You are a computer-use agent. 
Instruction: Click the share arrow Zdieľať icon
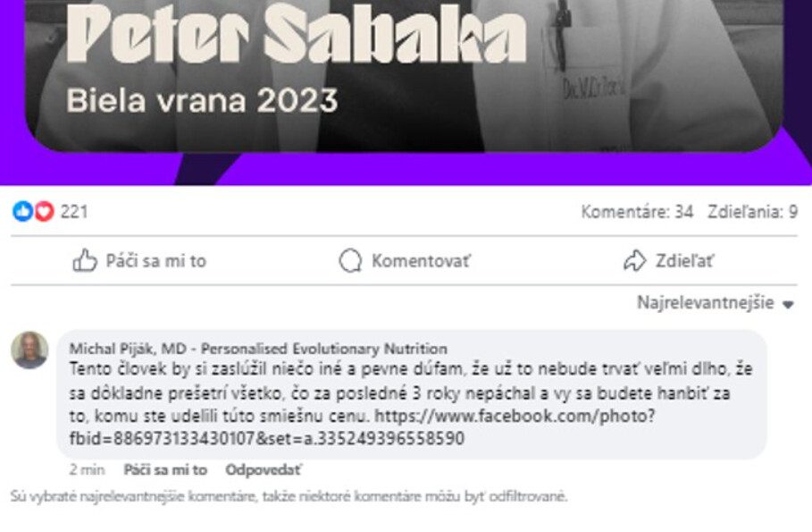point(635,260)
